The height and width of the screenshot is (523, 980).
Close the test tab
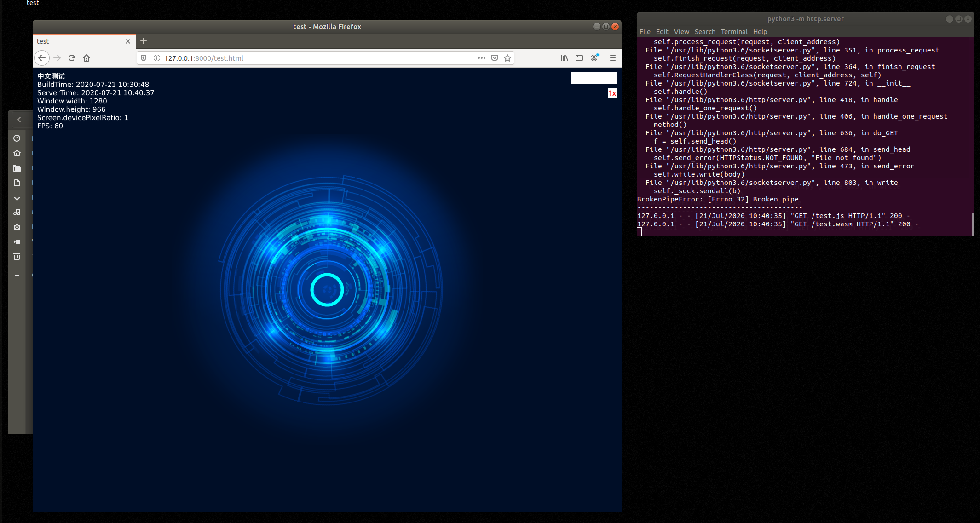pyautogui.click(x=128, y=41)
